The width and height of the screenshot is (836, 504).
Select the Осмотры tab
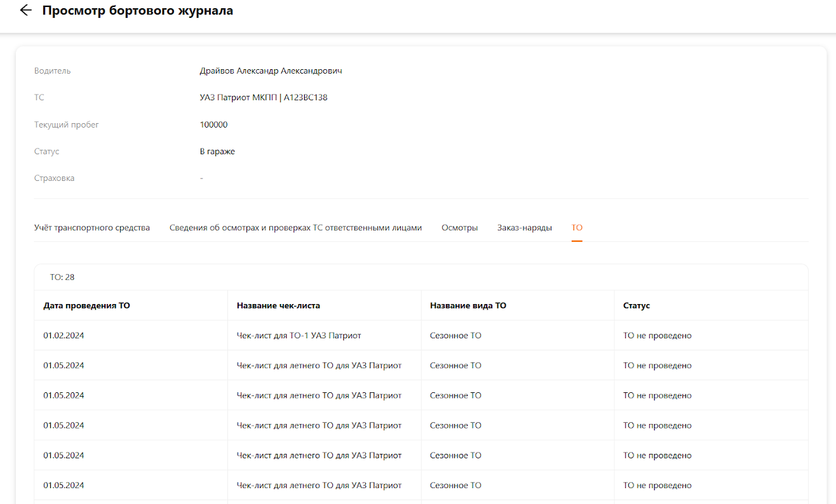(459, 228)
